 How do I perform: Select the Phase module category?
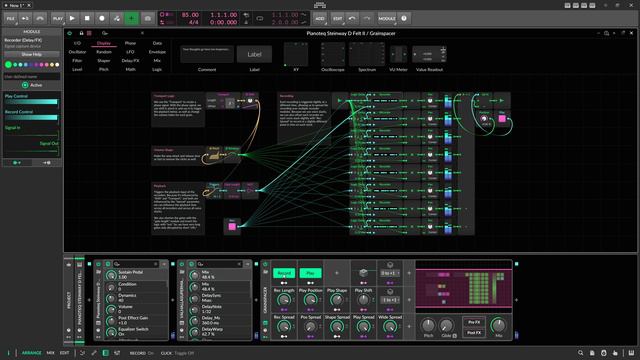[130, 43]
